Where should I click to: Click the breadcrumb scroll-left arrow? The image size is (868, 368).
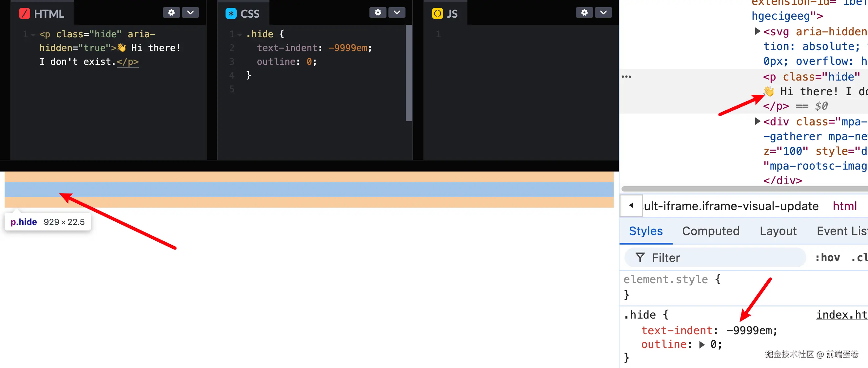point(631,205)
